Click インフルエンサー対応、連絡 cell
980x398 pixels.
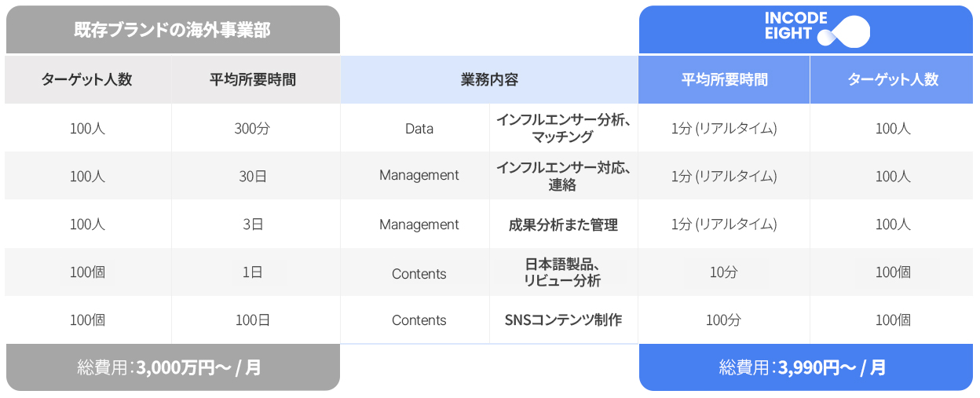(x=563, y=176)
